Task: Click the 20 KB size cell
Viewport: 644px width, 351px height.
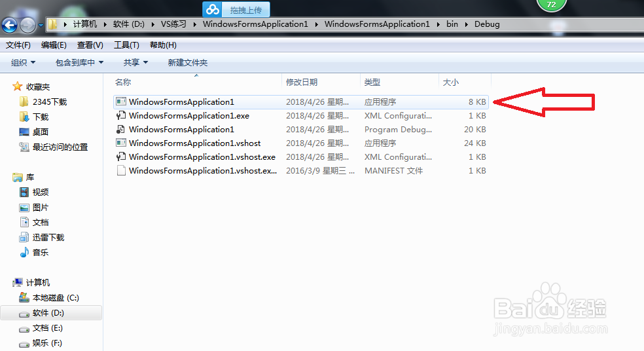Action: point(474,130)
